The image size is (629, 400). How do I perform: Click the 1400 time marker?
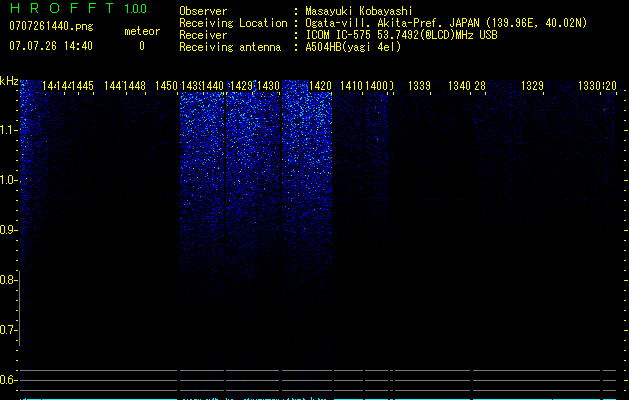(376, 86)
